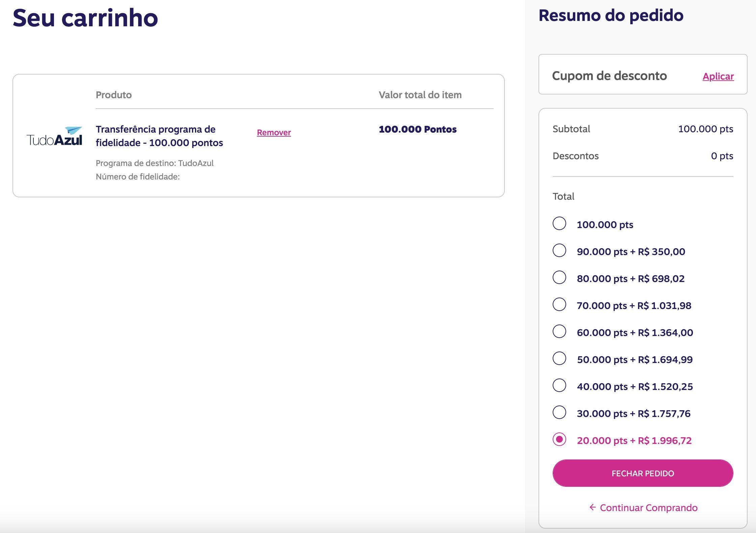Screen dimensions: 756x533
Task: Select 40.000 pts + R$ 1.520,25 radio
Action: [x=559, y=385]
